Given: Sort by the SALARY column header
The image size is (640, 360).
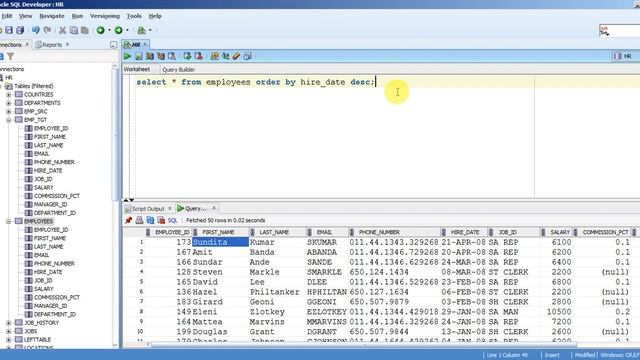Looking at the screenshot, I should [x=560, y=232].
